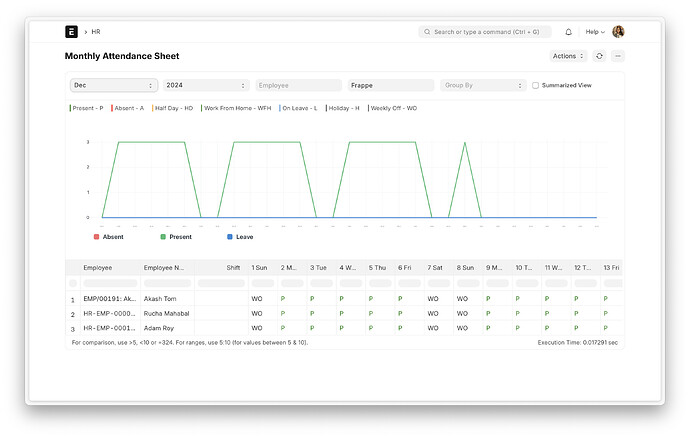The height and width of the screenshot is (438, 690).
Task: Open the Actions button menu
Action: [568, 56]
